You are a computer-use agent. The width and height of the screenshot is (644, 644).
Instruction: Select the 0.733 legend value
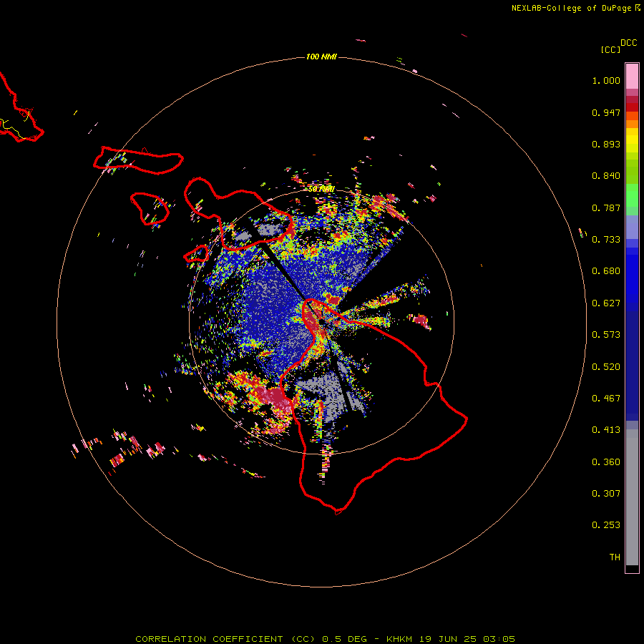(606, 240)
